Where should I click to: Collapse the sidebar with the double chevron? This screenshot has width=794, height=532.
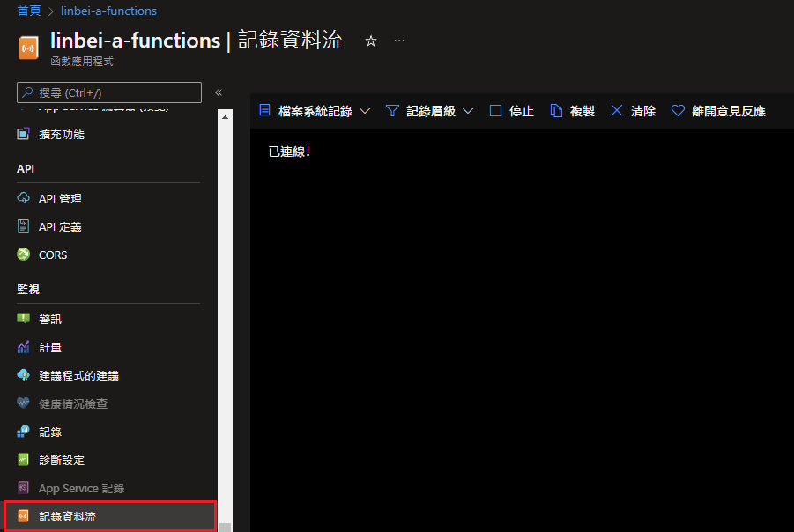(x=219, y=92)
